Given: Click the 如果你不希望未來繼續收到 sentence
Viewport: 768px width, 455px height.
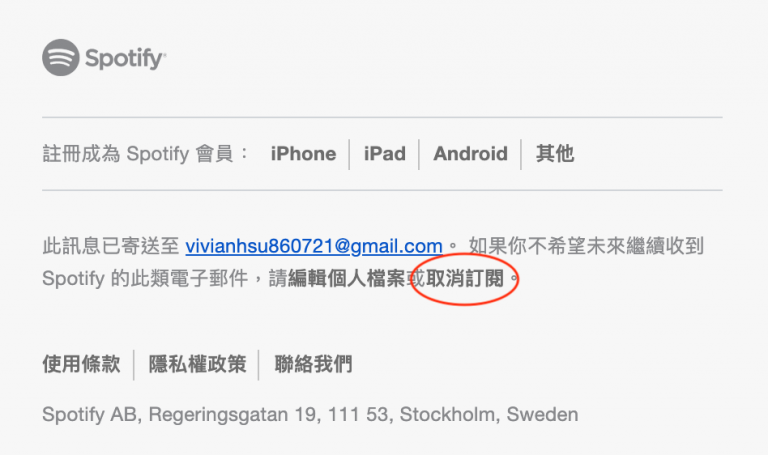Looking at the screenshot, I should pos(586,246).
